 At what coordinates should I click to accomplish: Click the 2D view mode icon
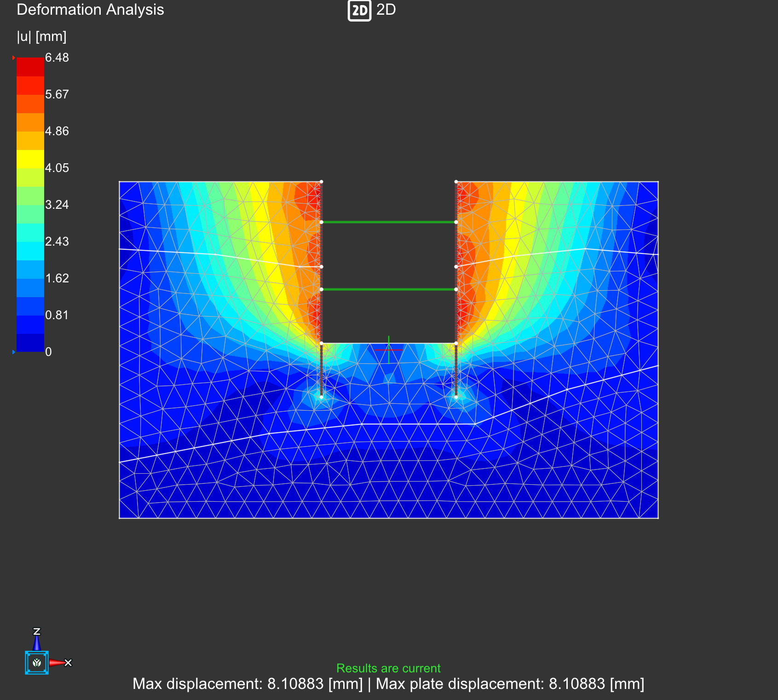point(359,11)
